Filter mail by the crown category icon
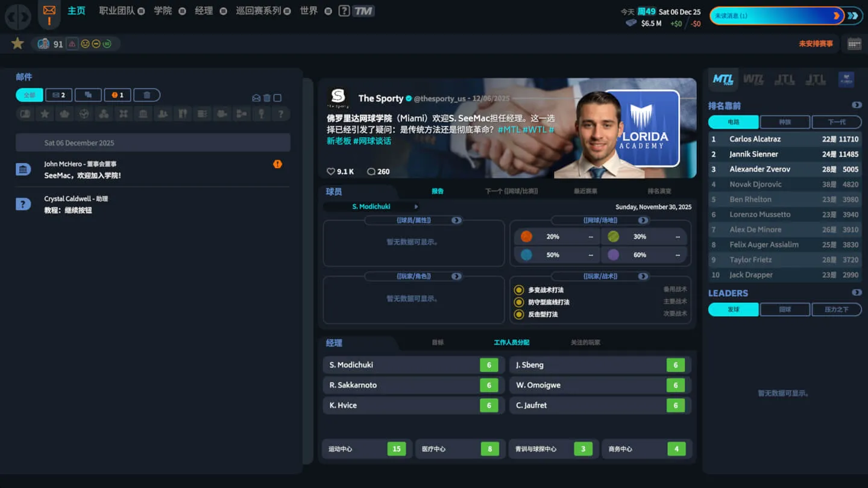This screenshot has height=488, width=868. [64, 113]
